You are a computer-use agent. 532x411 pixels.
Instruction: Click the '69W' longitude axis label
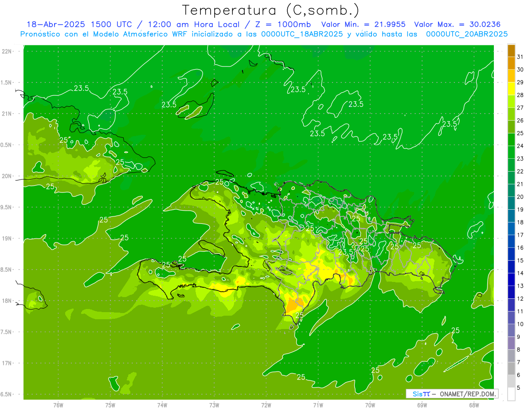(x=422, y=405)
